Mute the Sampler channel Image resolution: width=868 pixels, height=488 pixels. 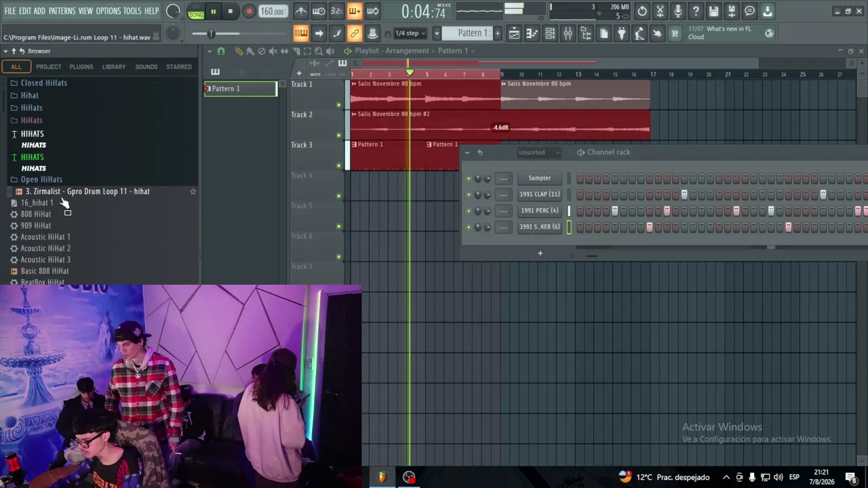(469, 178)
